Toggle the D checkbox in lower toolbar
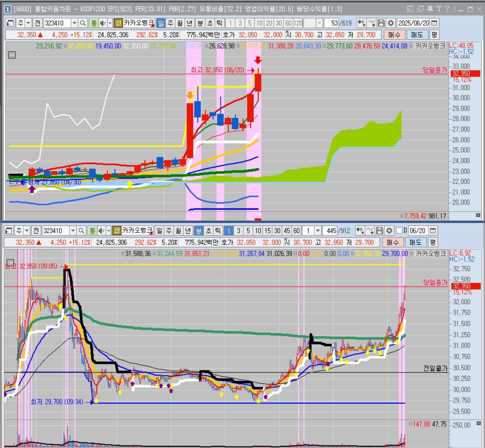Viewport: 485px width, 448px height. (399, 231)
